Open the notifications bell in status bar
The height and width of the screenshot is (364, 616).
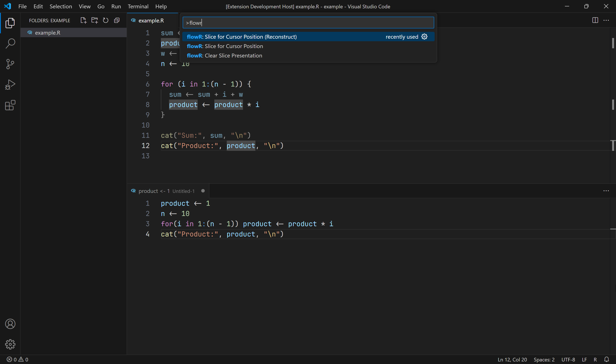606,359
